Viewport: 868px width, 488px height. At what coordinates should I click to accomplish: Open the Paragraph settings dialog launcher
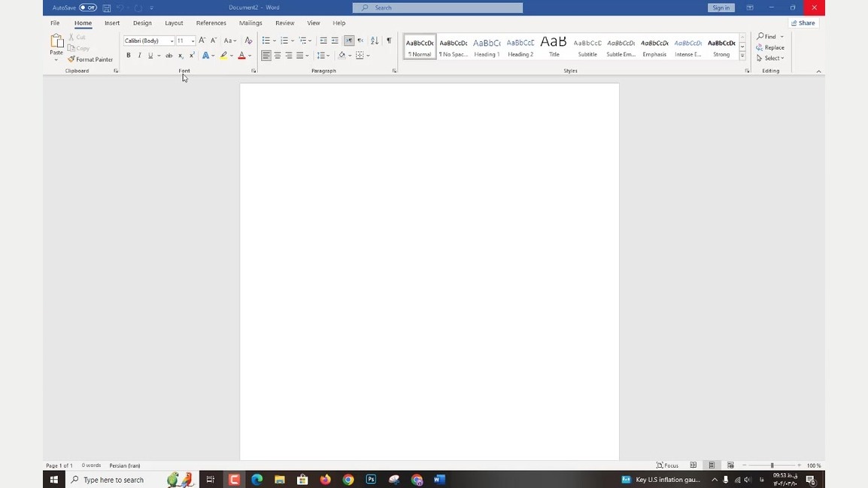tap(394, 71)
